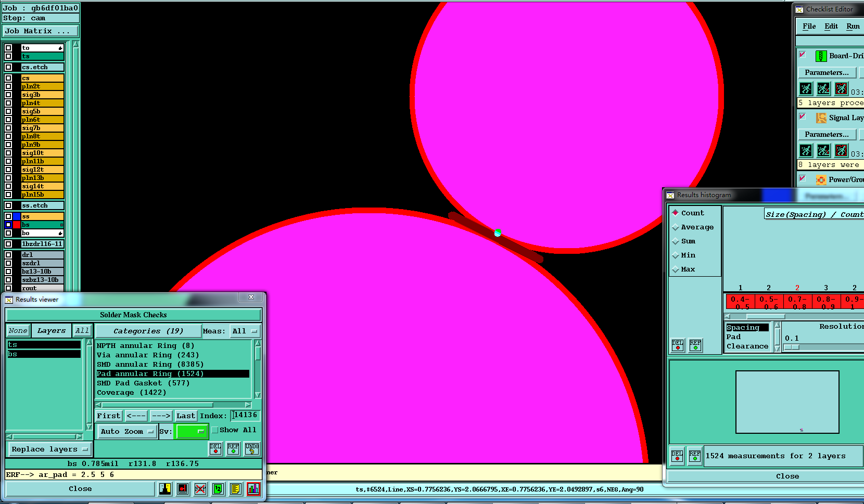This screenshot has width=864, height=504.
Task: Select the Average radio option in histogram
Action: tap(676, 227)
